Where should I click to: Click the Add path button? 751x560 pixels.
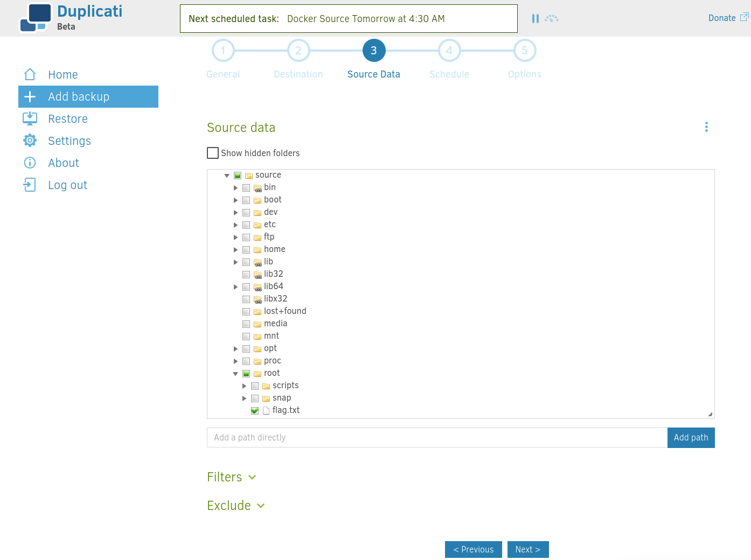pyautogui.click(x=691, y=437)
